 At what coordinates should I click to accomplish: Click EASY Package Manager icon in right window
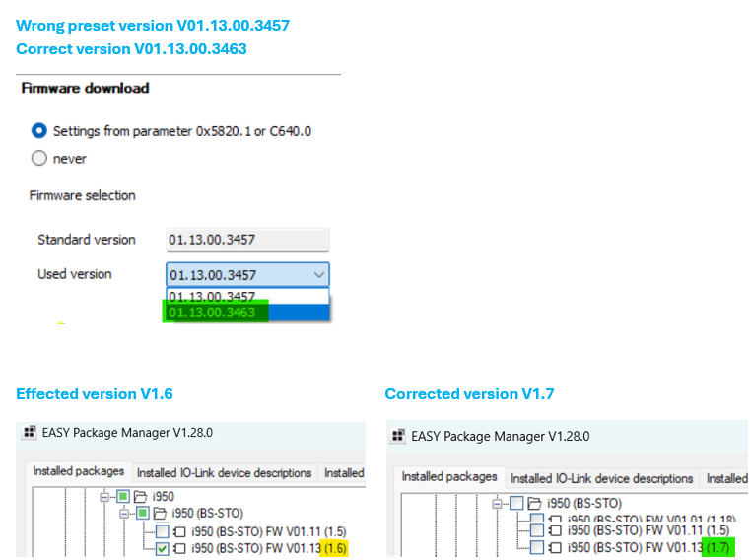pos(398,436)
